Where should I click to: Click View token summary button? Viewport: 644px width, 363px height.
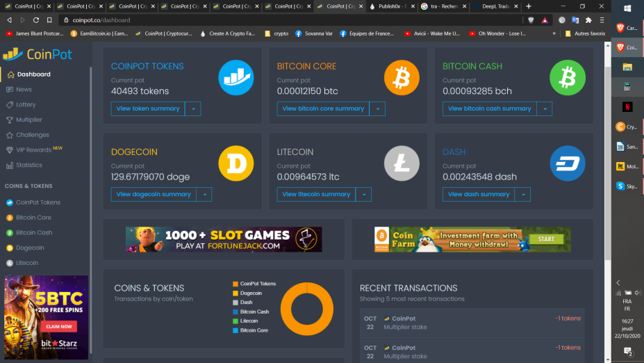click(x=148, y=109)
